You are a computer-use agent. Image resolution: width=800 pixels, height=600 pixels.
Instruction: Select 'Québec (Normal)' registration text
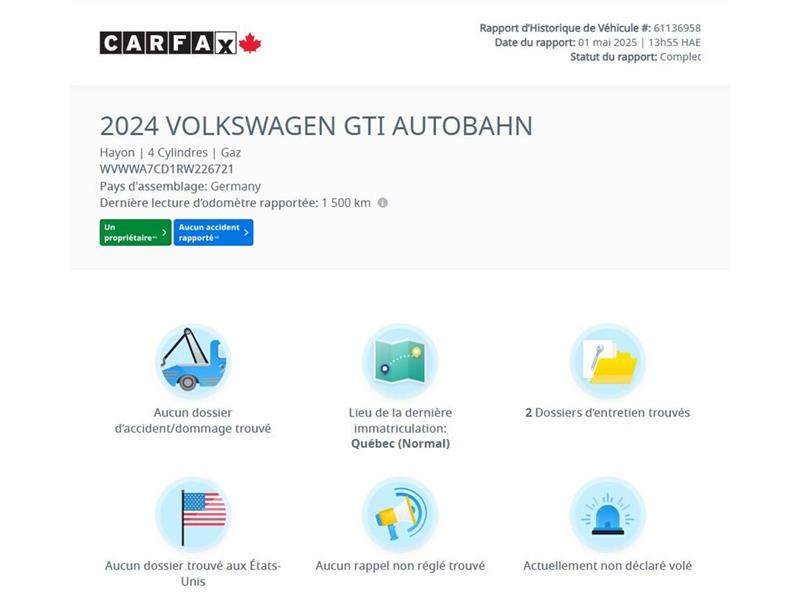coord(401,443)
